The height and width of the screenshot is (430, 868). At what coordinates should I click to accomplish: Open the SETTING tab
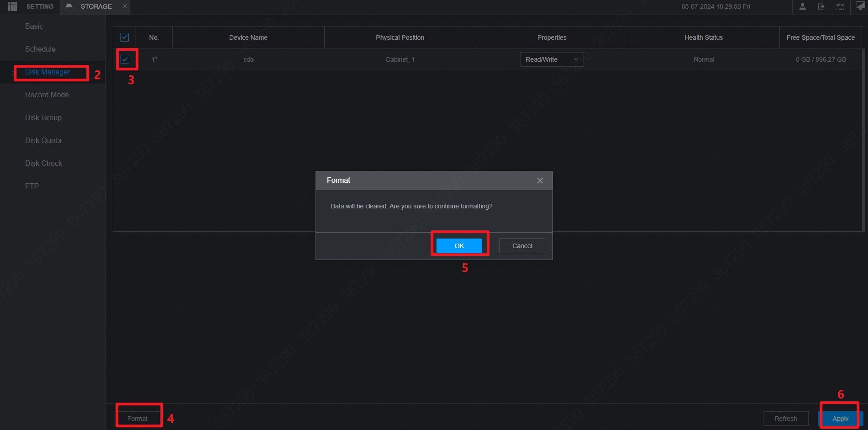40,6
